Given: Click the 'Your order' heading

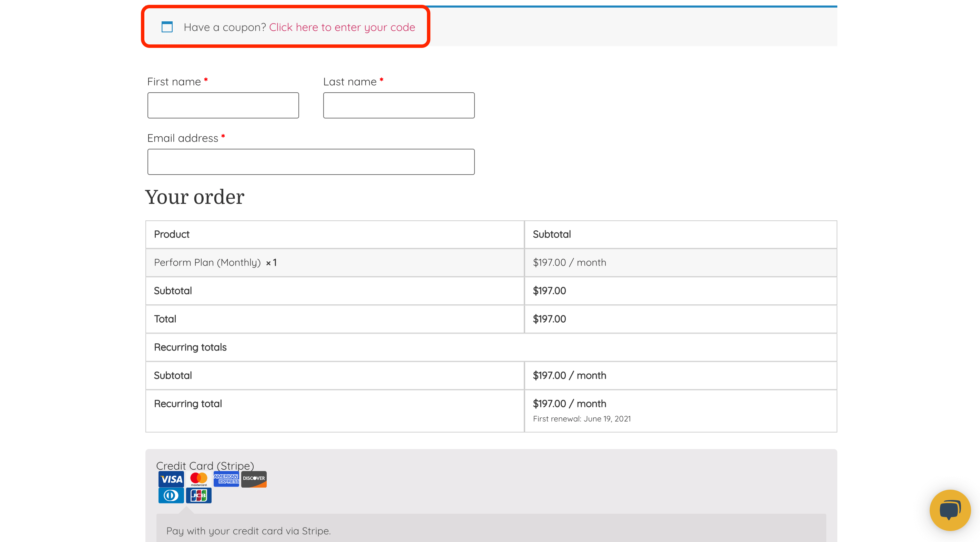Looking at the screenshot, I should coord(194,197).
